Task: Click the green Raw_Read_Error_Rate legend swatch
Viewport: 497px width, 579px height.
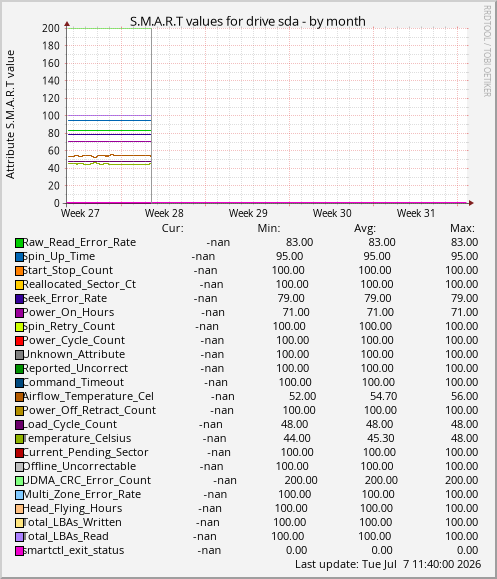Action: (19, 243)
